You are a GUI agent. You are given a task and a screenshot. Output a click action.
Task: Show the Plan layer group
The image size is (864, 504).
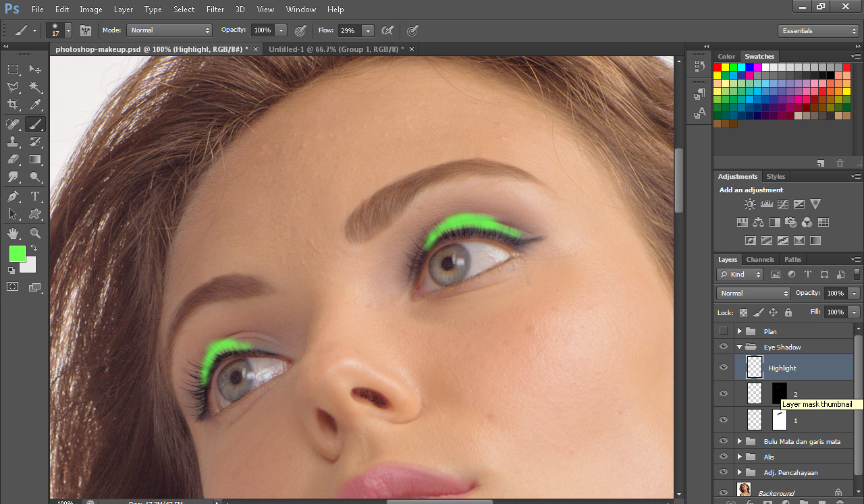tap(724, 331)
